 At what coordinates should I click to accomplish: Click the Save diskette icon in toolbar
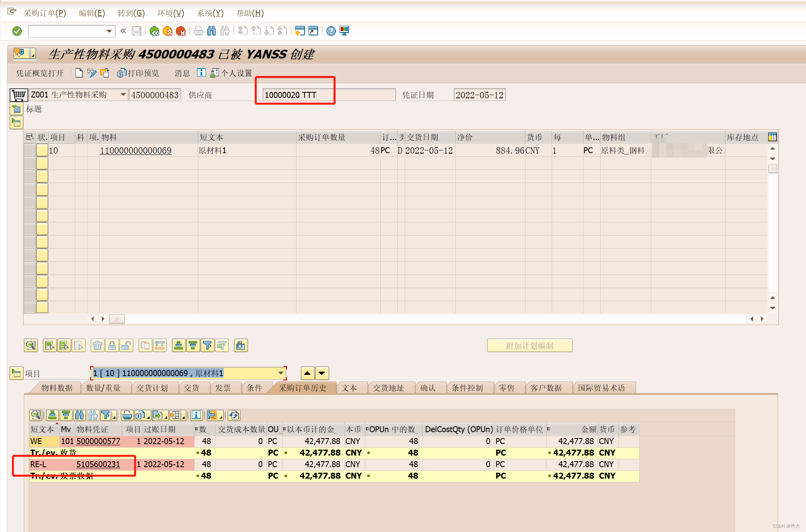click(137, 31)
